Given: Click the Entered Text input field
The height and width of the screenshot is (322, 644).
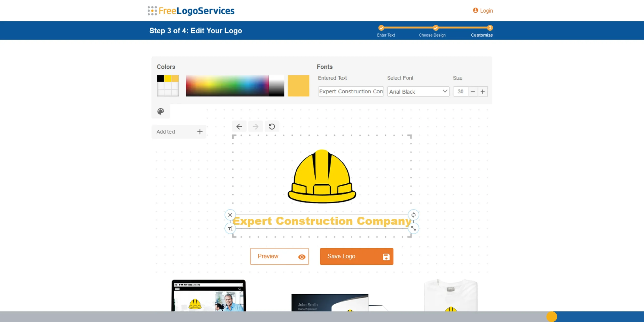Looking at the screenshot, I should tap(351, 92).
